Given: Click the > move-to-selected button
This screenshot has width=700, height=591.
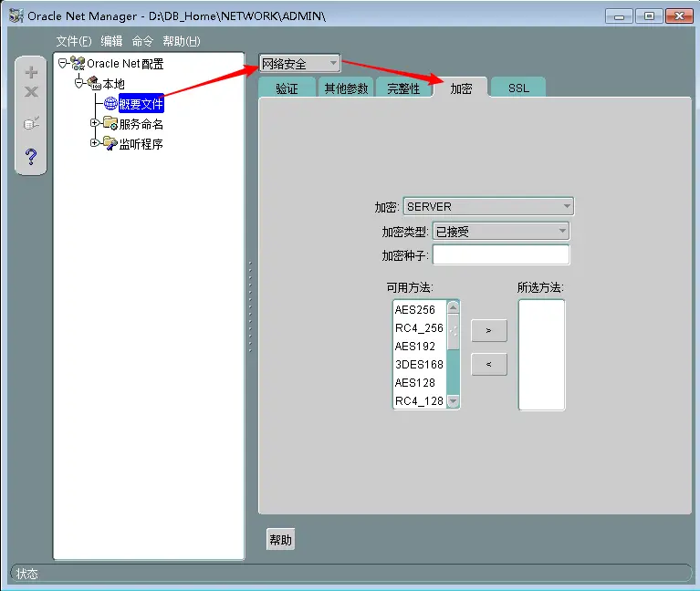Looking at the screenshot, I should coord(489,330).
